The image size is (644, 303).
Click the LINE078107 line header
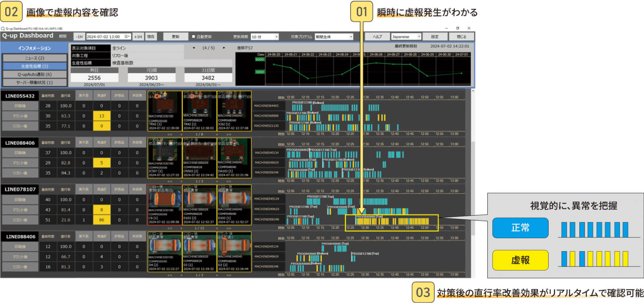pos(20,189)
